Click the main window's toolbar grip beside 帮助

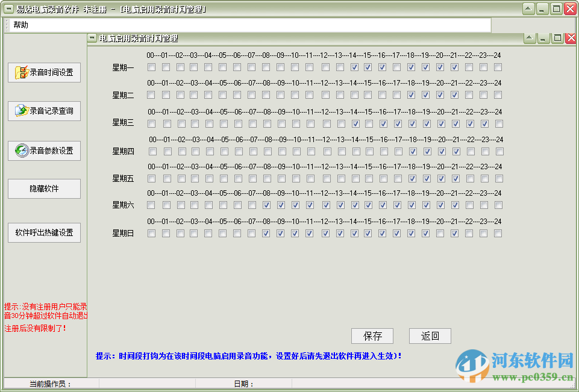(x=7, y=25)
